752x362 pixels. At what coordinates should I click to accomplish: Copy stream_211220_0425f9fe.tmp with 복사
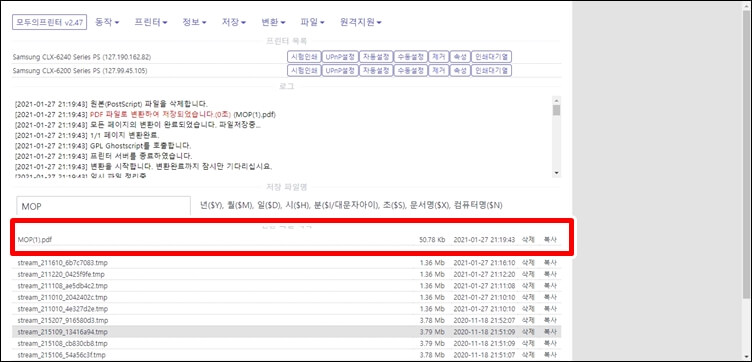[x=550, y=274]
